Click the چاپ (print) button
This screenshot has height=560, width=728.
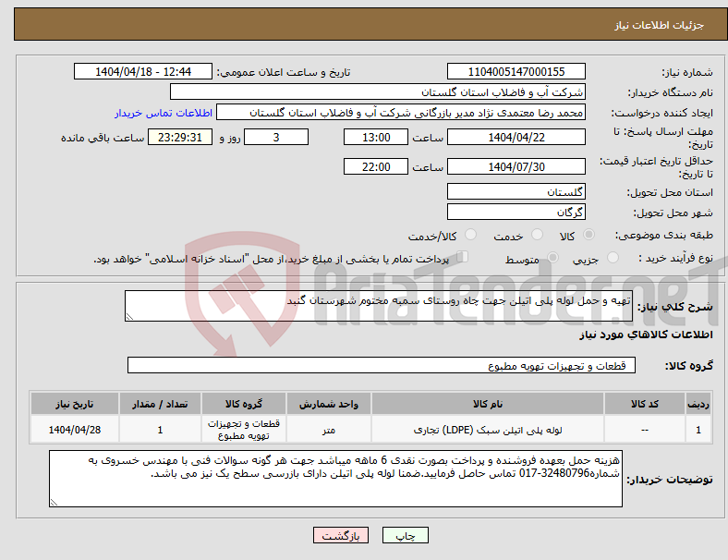click(405, 535)
